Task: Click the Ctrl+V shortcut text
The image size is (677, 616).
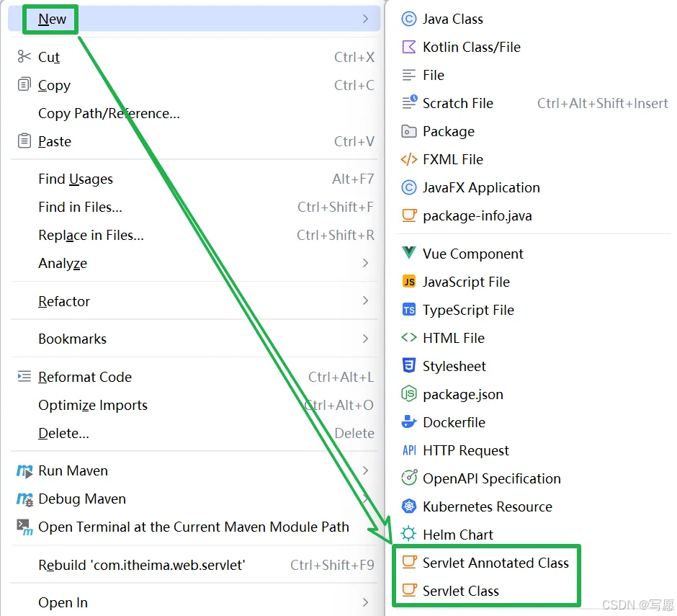Action: (x=354, y=141)
